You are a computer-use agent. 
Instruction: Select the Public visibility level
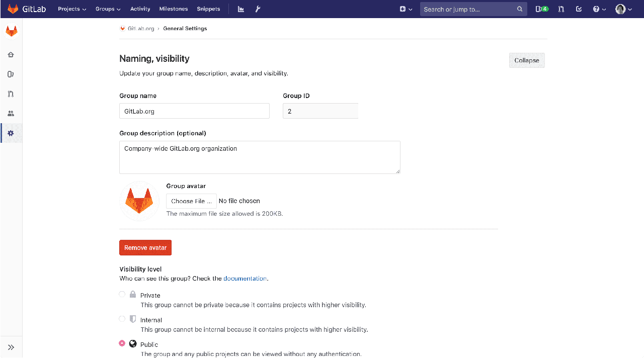[x=122, y=343]
